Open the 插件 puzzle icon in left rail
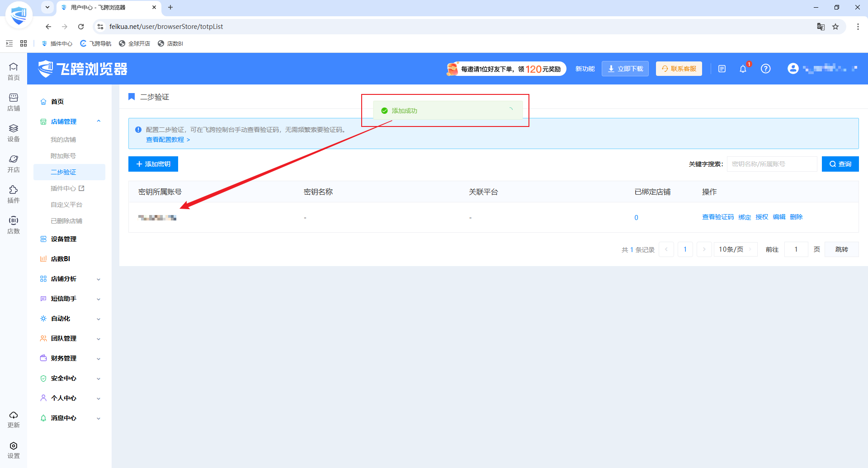The width and height of the screenshot is (868, 468). click(14, 194)
